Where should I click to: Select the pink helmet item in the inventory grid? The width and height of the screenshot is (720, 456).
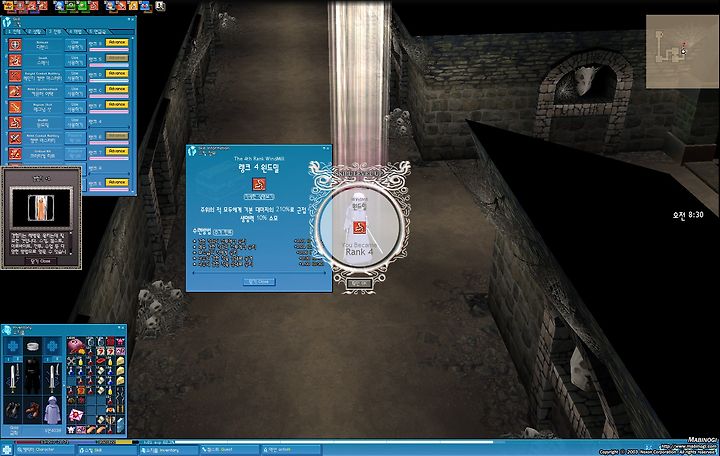(76, 345)
